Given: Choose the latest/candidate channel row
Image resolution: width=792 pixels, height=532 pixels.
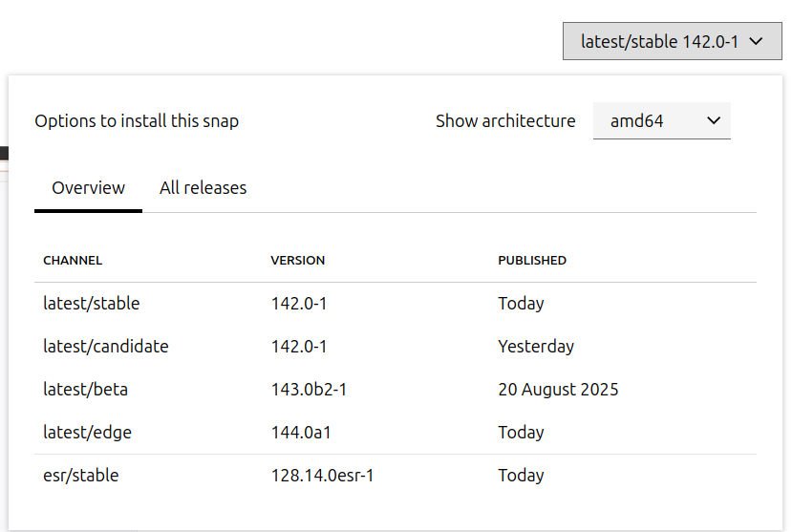Looking at the screenshot, I should [106, 347].
